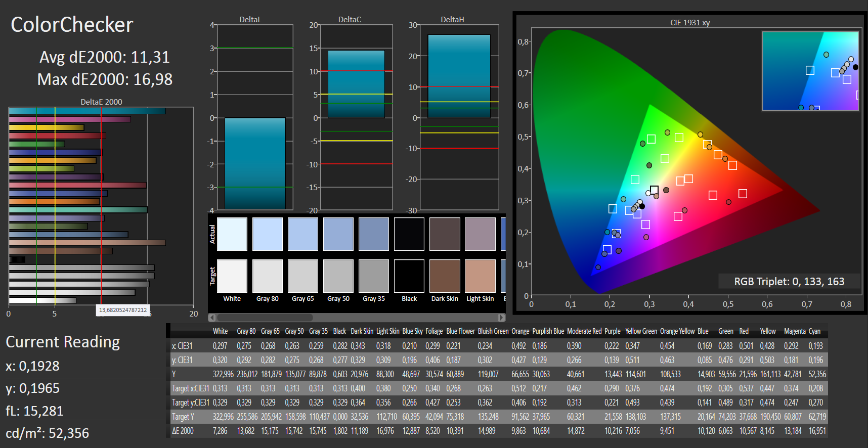Click the '1,802' ΔE 2000 cell
Image resolution: width=868 pixels, height=448 pixels.
coord(340,431)
